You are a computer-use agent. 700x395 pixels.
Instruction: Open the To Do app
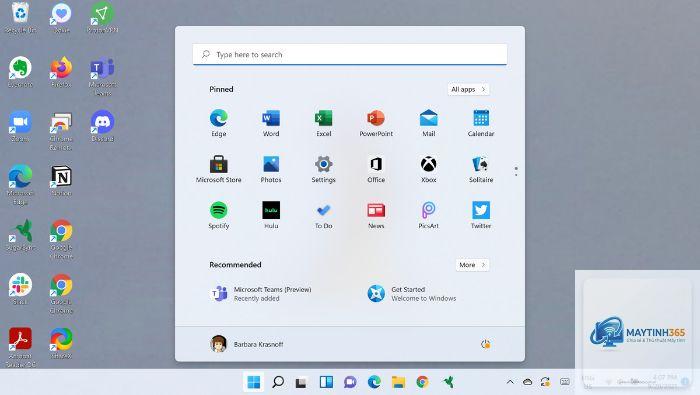click(323, 215)
